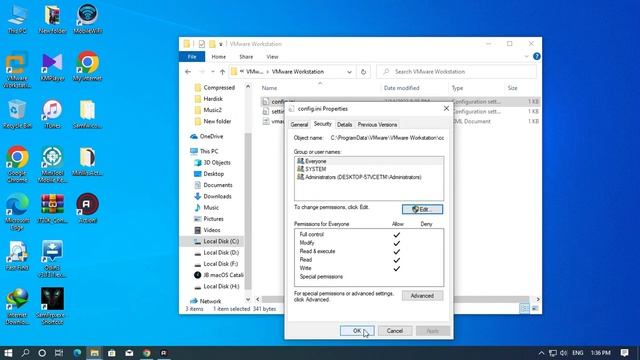Open Previous Versions tab
Screen dimensions: 640x360
(377, 124)
